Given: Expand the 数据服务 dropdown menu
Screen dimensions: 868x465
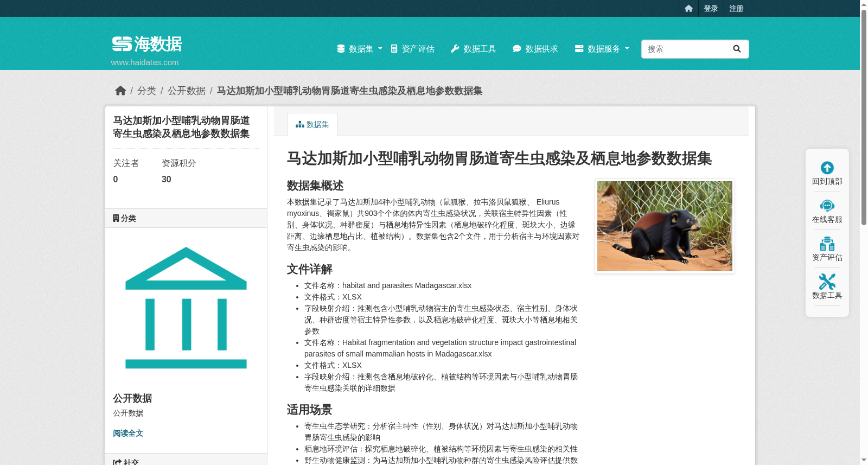Looking at the screenshot, I should tap(602, 49).
